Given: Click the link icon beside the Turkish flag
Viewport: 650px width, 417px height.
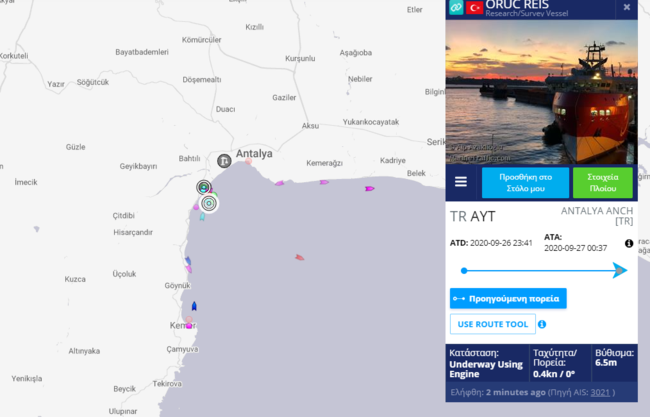Looking at the screenshot, I should (x=456, y=7).
